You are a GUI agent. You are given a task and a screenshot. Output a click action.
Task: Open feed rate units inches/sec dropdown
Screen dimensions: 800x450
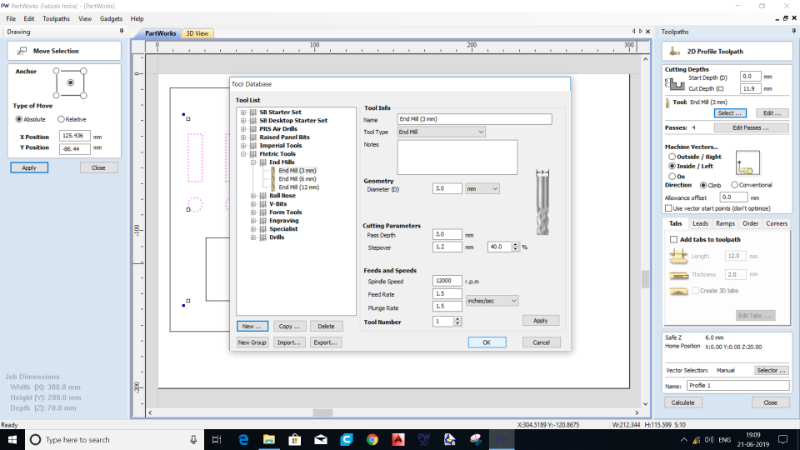pos(492,301)
